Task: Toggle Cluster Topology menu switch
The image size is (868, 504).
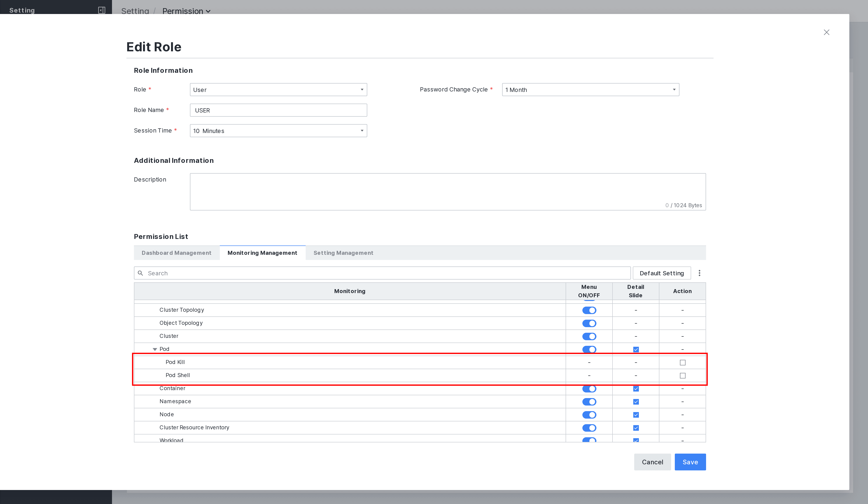Action: click(x=589, y=310)
